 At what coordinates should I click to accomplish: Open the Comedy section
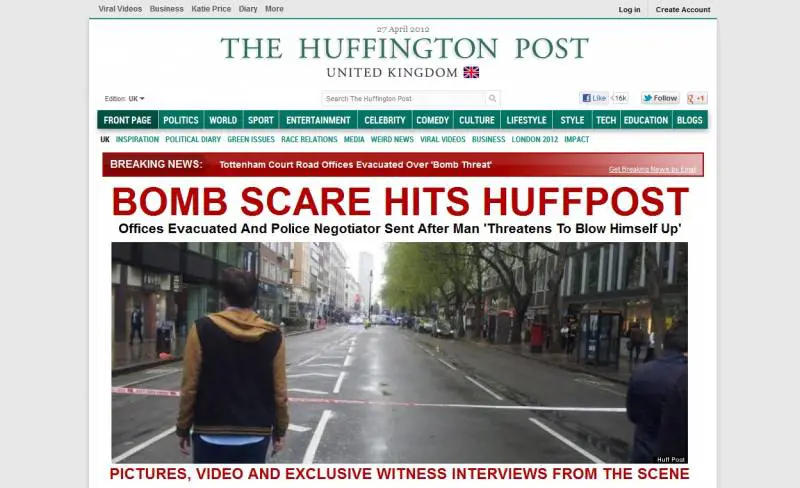click(x=432, y=120)
